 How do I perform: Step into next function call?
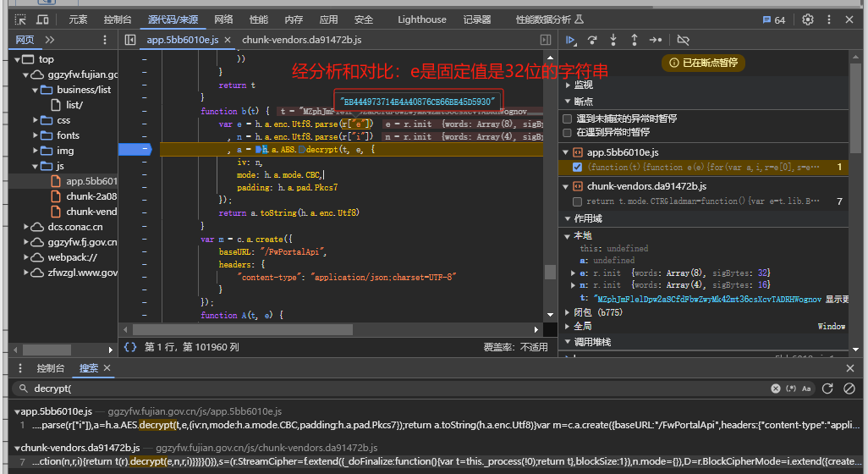pos(613,40)
